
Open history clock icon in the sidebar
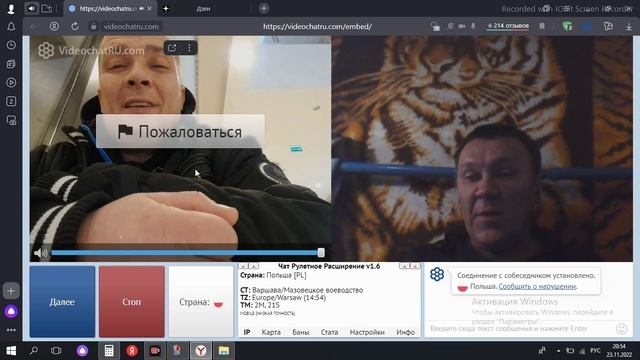[x=11, y=45]
